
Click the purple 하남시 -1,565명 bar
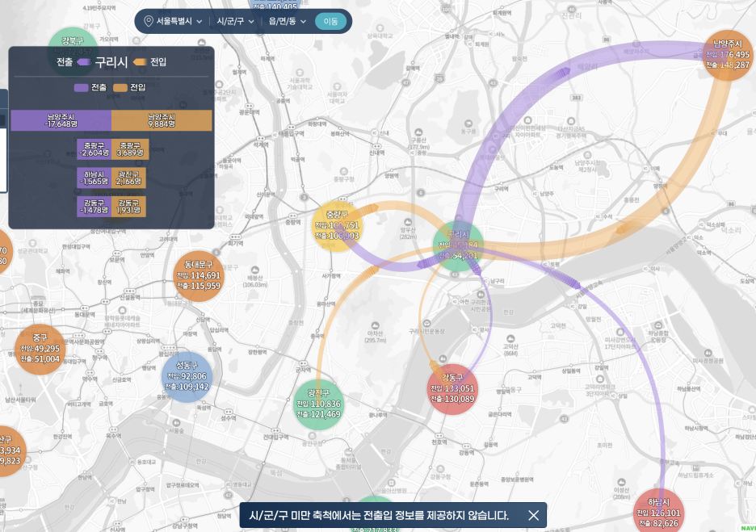(94, 178)
